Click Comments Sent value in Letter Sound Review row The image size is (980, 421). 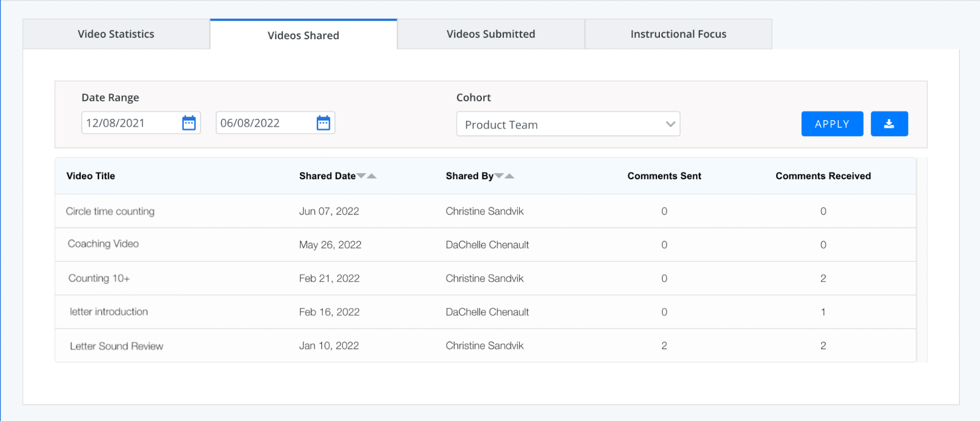664,346
